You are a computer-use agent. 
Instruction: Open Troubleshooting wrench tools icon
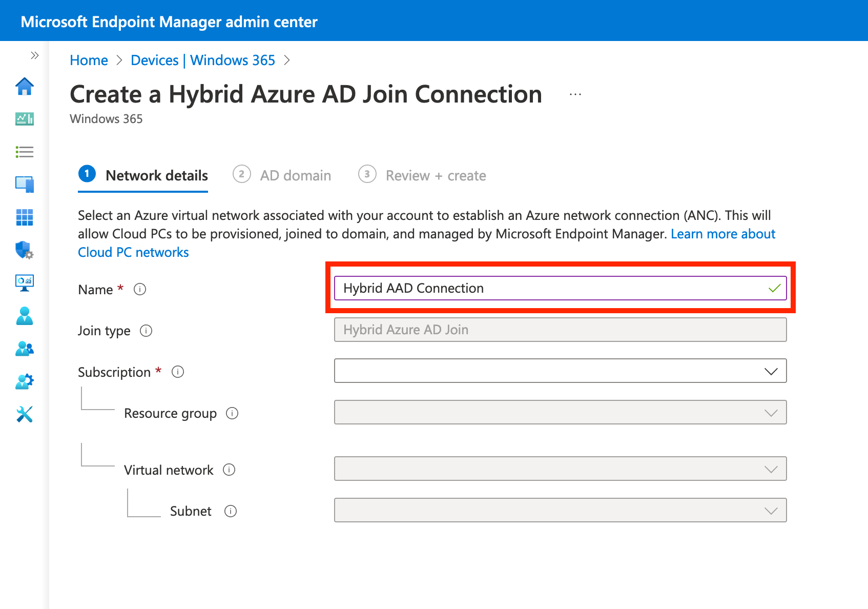pyautogui.click(x=25, y=414)
